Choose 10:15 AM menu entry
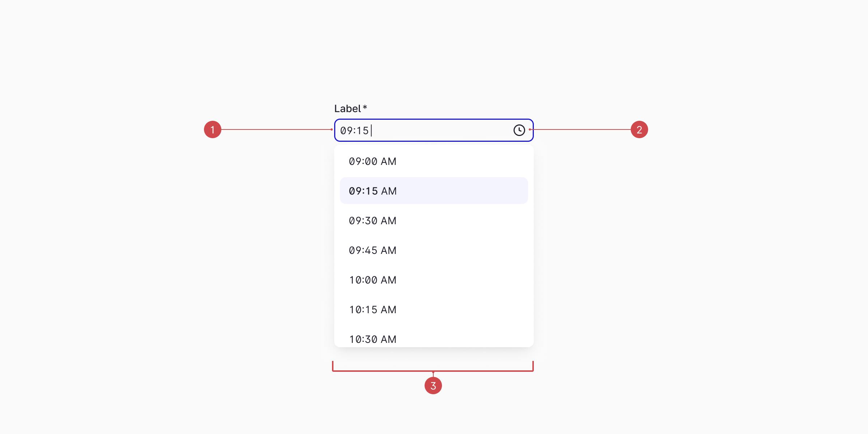868x434 pixels. tap(434, 309)
